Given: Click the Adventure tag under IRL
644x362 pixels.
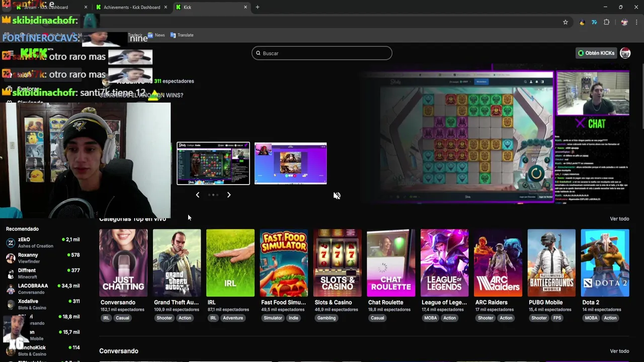Looking at the screenshot, I should click(x=233, y=318).
